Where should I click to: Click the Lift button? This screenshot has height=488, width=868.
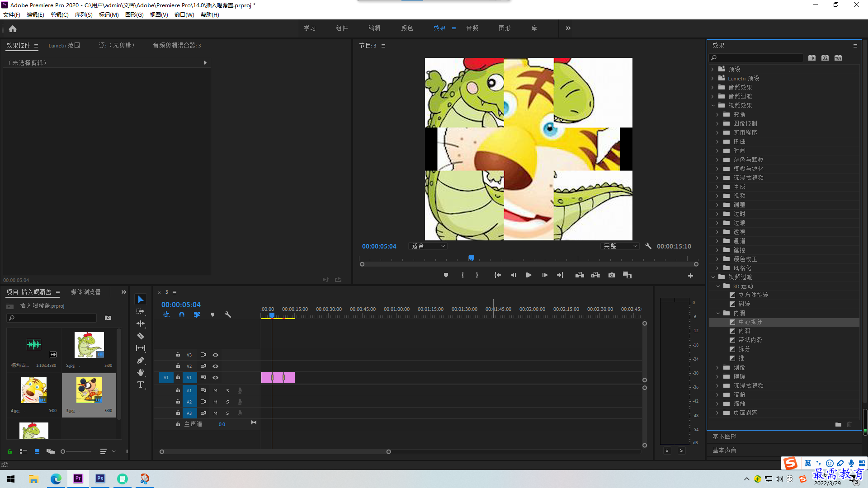tap(580, 275)
